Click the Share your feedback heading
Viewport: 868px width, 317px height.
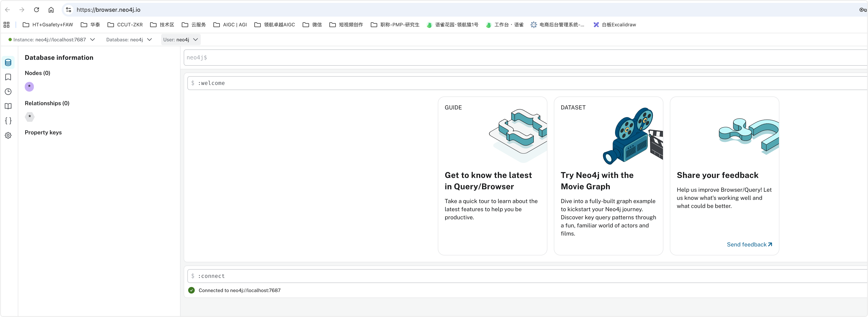[717, 175]
